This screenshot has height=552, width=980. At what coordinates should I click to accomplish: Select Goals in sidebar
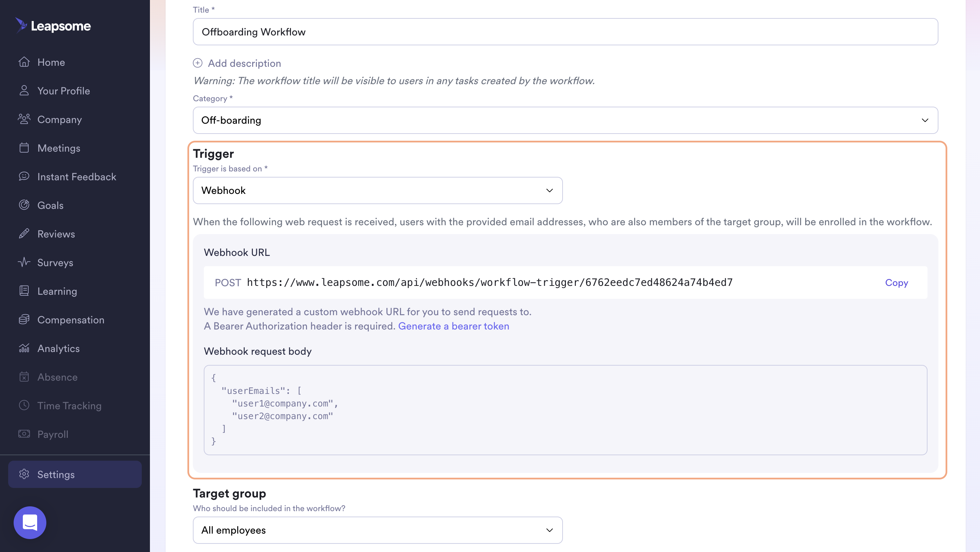50,205
